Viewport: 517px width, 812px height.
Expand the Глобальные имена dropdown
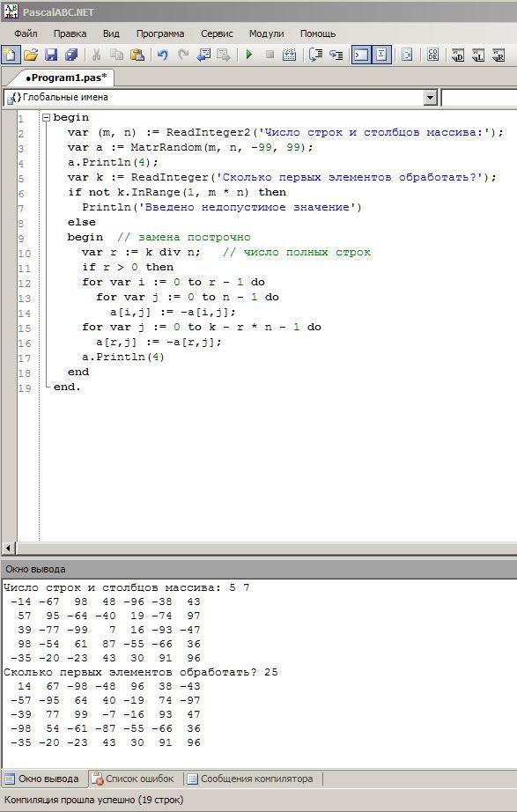[x=431, y=98]
